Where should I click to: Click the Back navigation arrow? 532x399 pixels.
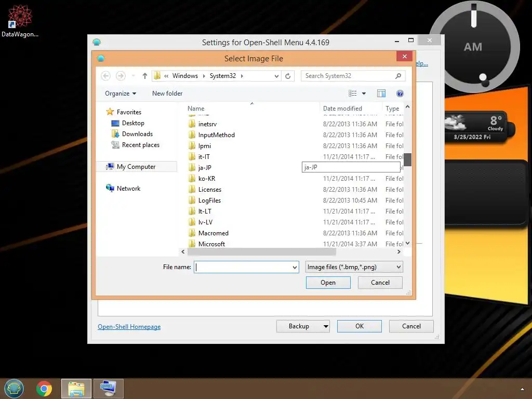pos(105,76)
